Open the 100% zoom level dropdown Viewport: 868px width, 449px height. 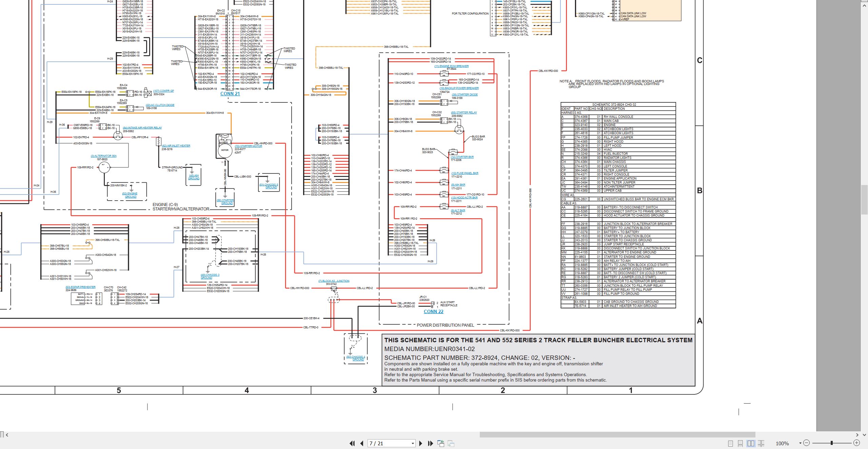coord(800,443)
